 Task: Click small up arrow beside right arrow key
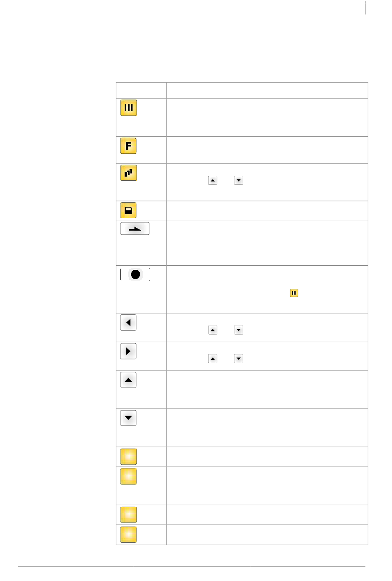pos(213,359)
